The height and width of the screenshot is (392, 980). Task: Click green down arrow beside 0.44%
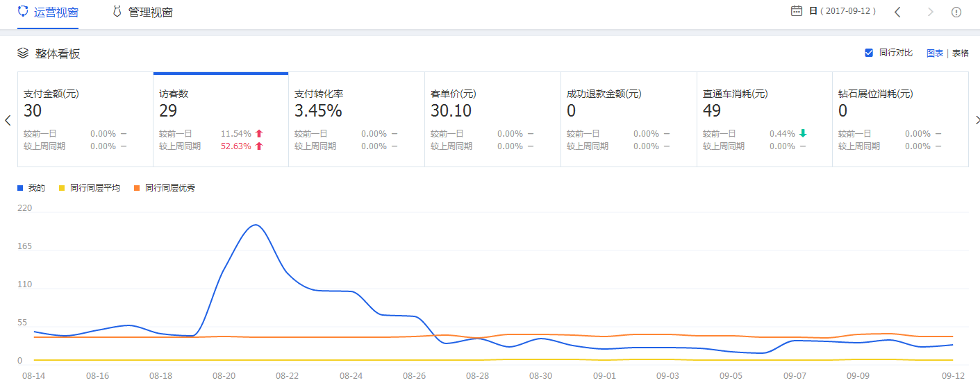click(x=803, y=134)
